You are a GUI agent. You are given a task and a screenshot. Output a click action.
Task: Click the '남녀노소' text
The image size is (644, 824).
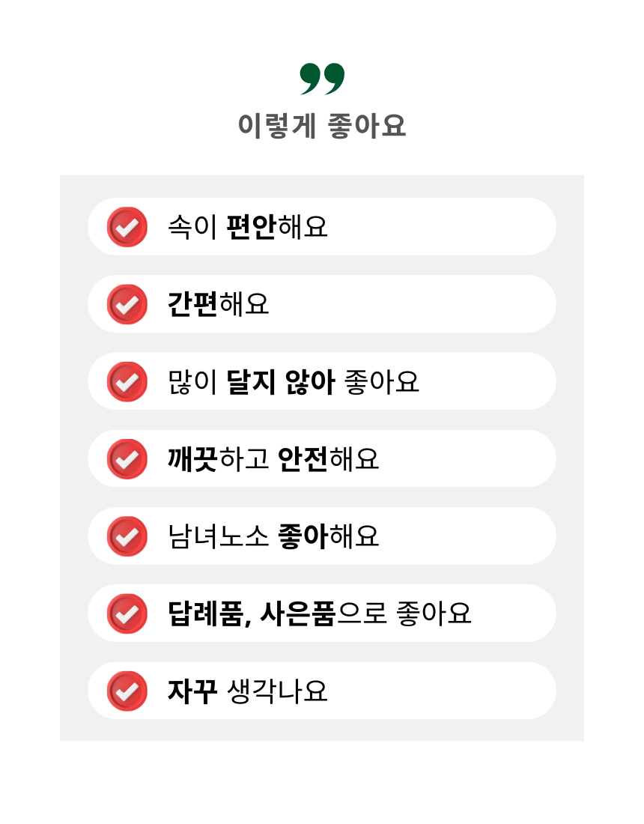pyautogui.click(x=218, y=536)
